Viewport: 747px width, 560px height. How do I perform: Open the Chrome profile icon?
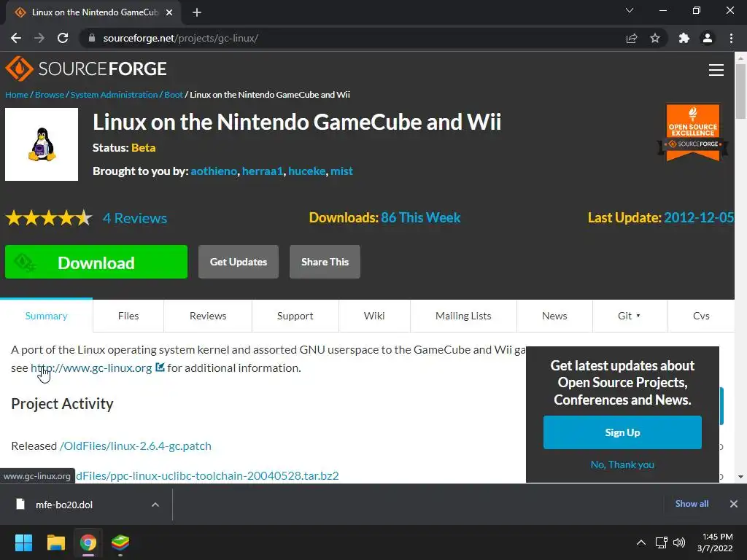[708, 38]
